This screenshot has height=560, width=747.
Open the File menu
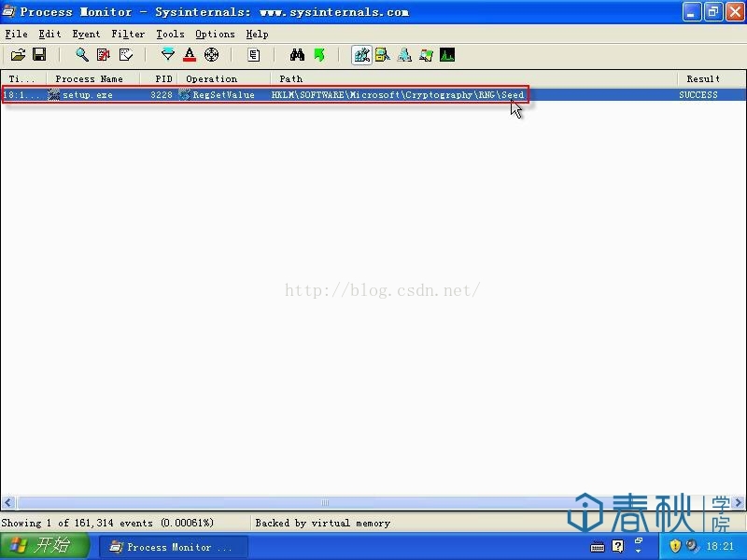(x=16, y=34)
